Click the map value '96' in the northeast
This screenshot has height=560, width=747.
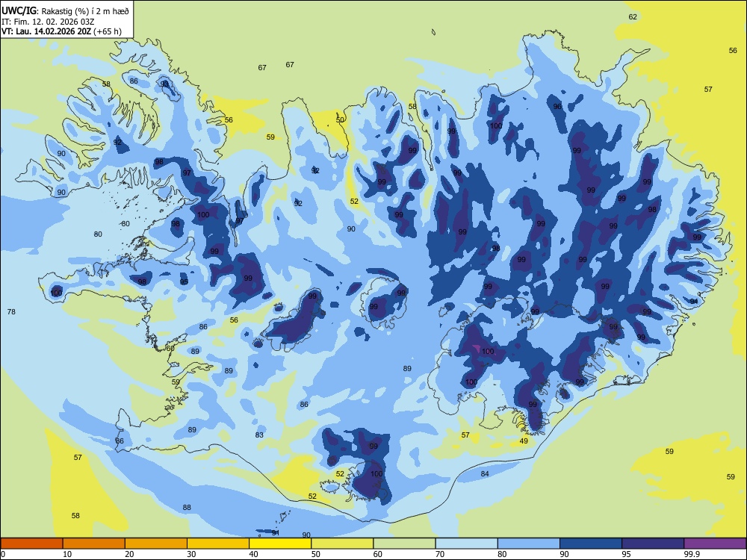click(x=557, y=107)
